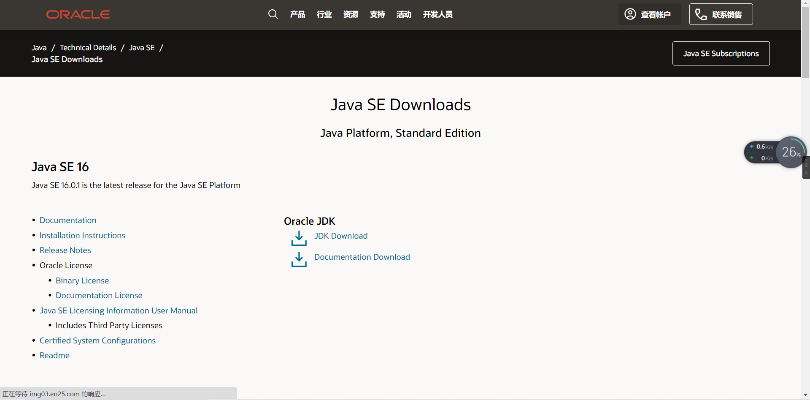Open the 行业 menu
The image size is (810, 400).
point(324,15)
